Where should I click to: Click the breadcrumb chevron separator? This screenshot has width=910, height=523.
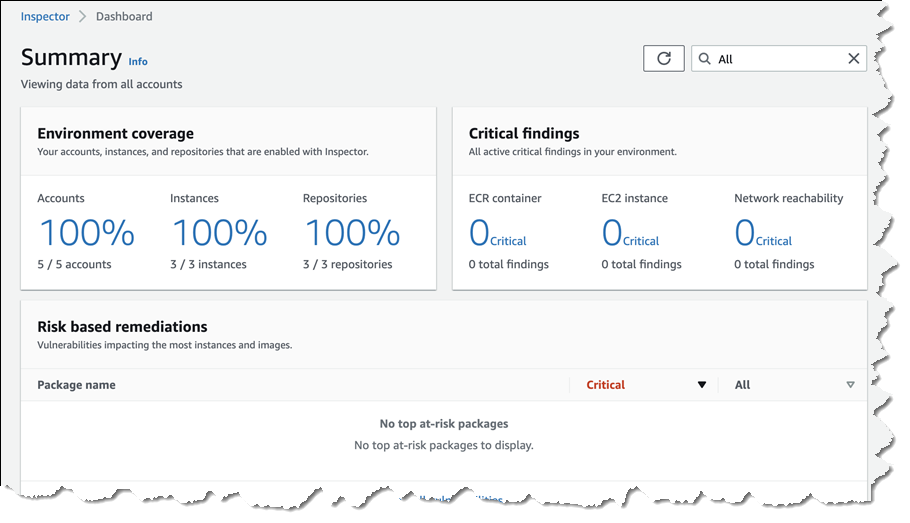tap(83, 17)
